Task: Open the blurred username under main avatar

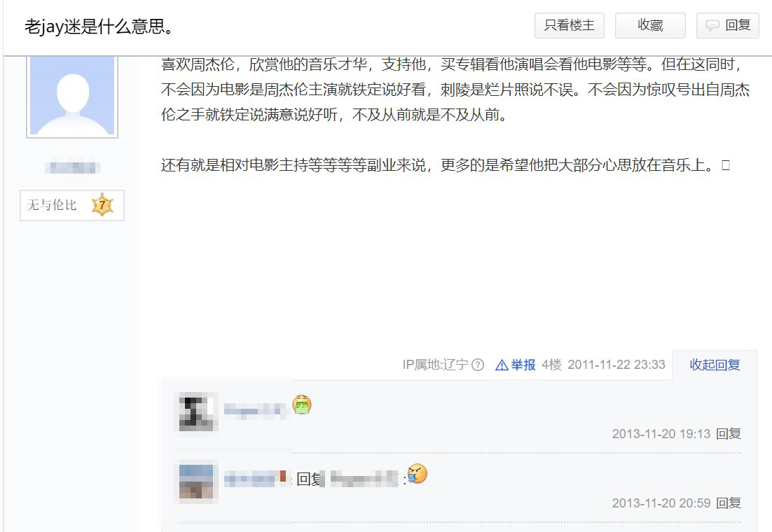Action: click(x=73, y=167)
